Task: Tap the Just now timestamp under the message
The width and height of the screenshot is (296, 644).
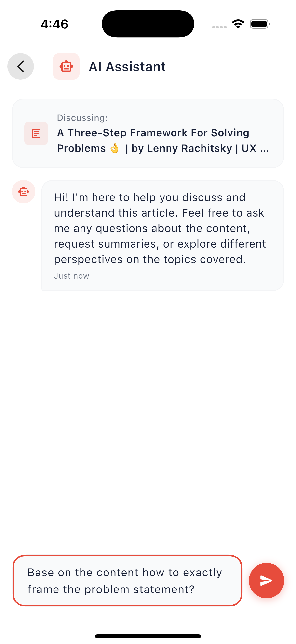Action: 71,276
